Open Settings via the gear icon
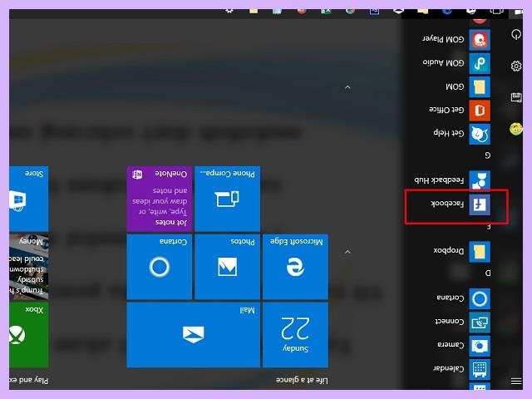 point(516,66)
